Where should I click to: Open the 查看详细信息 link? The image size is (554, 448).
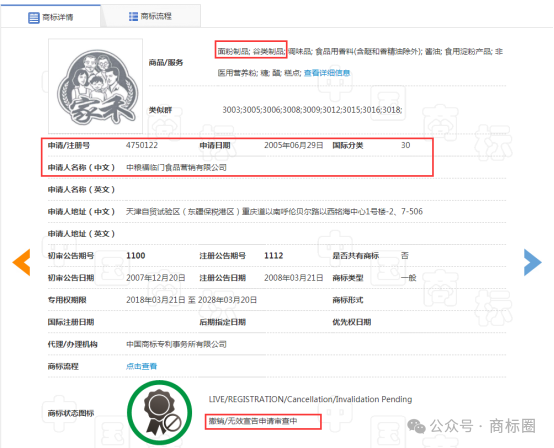tap(327, 73)
